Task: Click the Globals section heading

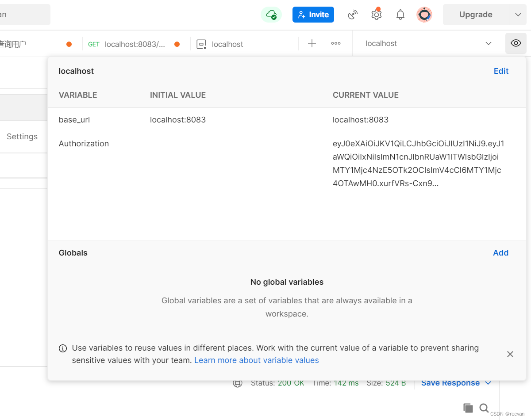Action: (x=73, y=253)
